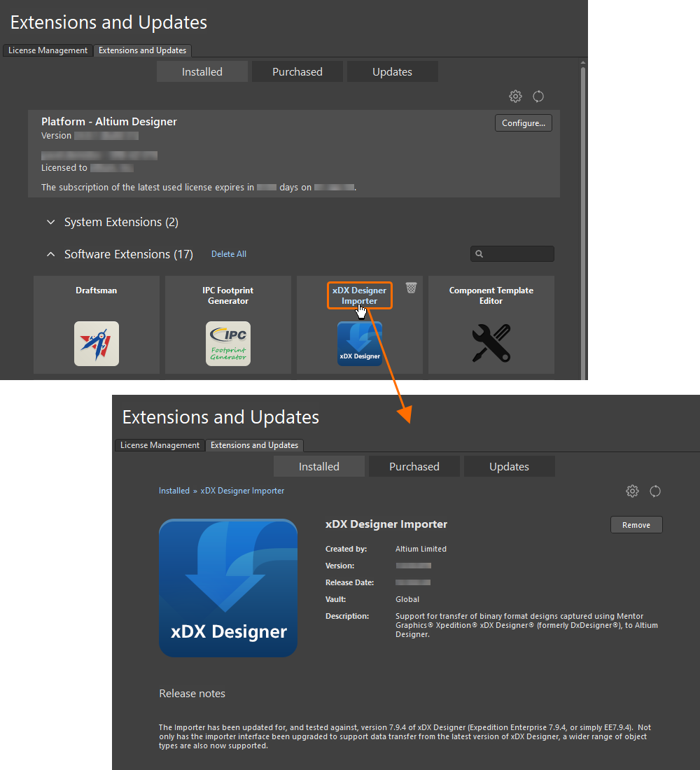Click the Created by: label
The image size is (700, 770).
click(x=346, y=549)
